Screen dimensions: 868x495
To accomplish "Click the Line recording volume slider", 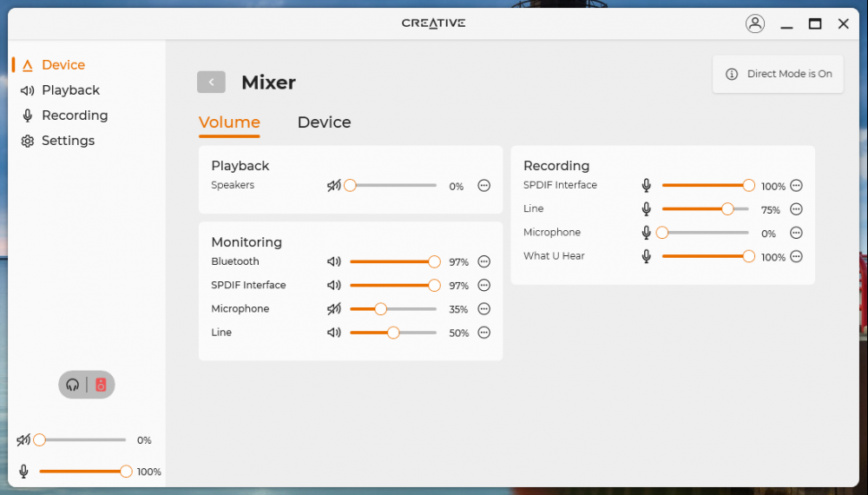I will click(705, 209).
